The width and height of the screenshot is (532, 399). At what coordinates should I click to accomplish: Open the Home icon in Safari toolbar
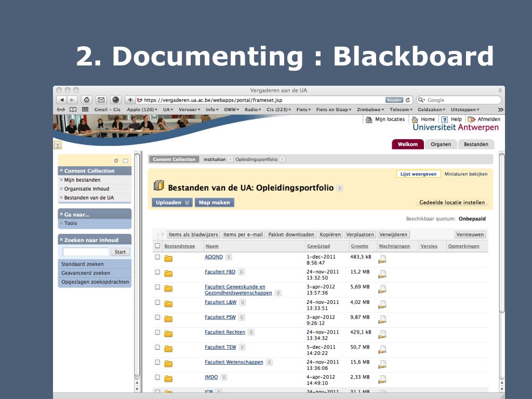click(87, 100)
